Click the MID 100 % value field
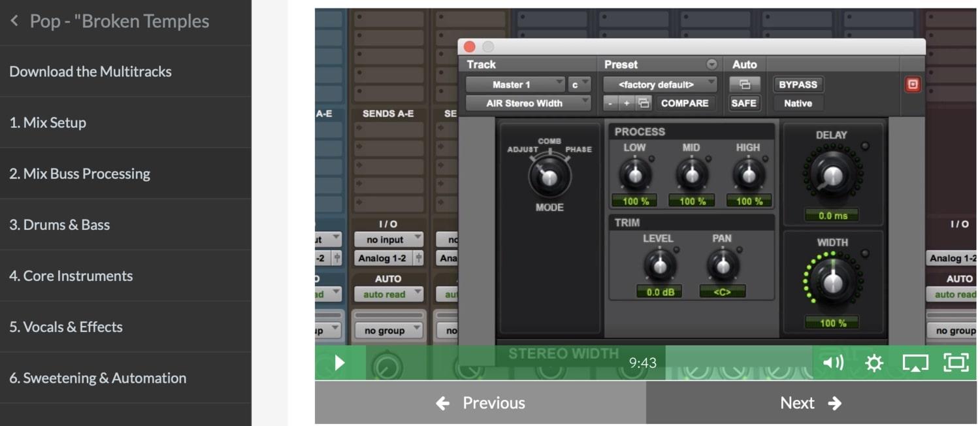 pos(691,201)
